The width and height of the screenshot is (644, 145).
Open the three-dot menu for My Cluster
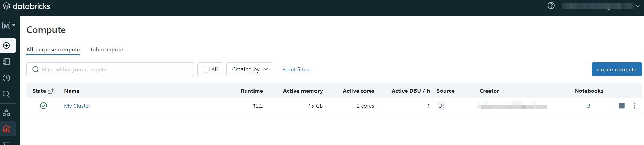(x=634, y=106)
